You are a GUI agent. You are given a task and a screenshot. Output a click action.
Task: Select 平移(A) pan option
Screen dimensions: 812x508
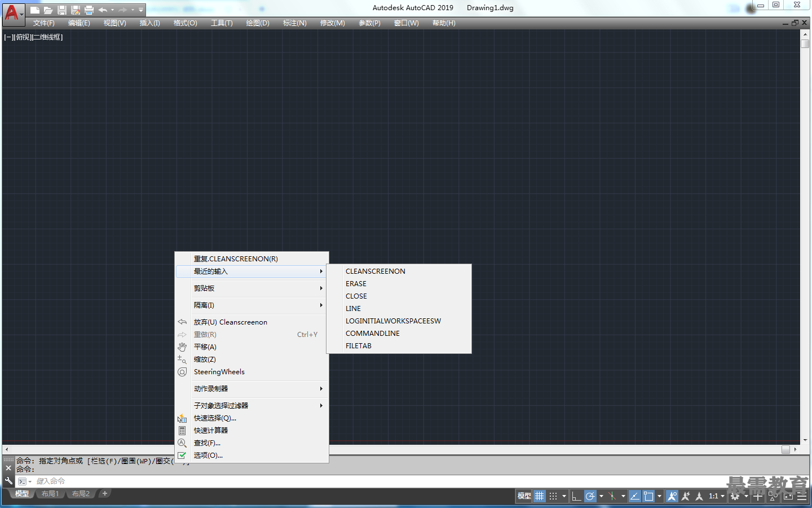click(252, 347)
